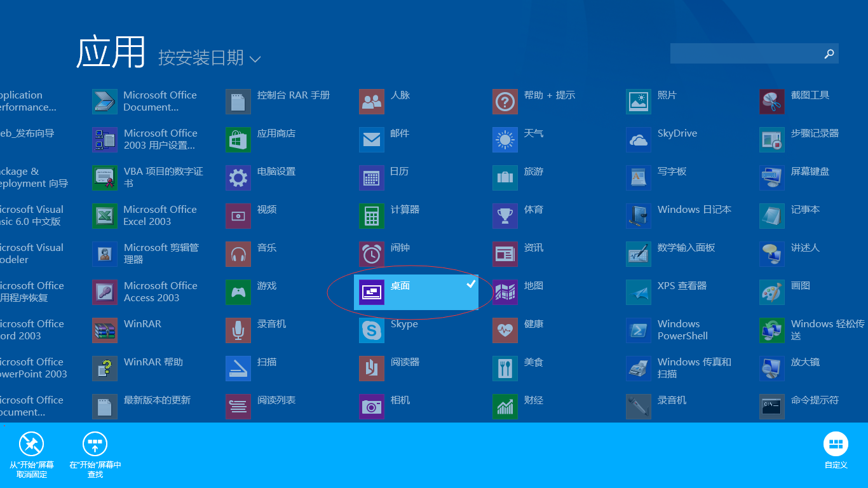Open the 美食 Food app icon
Image resolution: width=868 pixels, height=488 pixels.
point(505,369)
